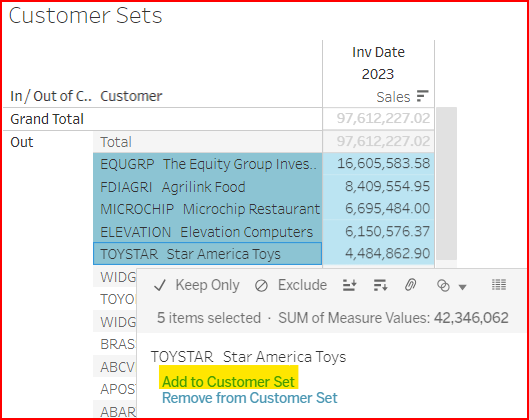Sort ascending using tooltip sort icon

click(x=350, y=285)
